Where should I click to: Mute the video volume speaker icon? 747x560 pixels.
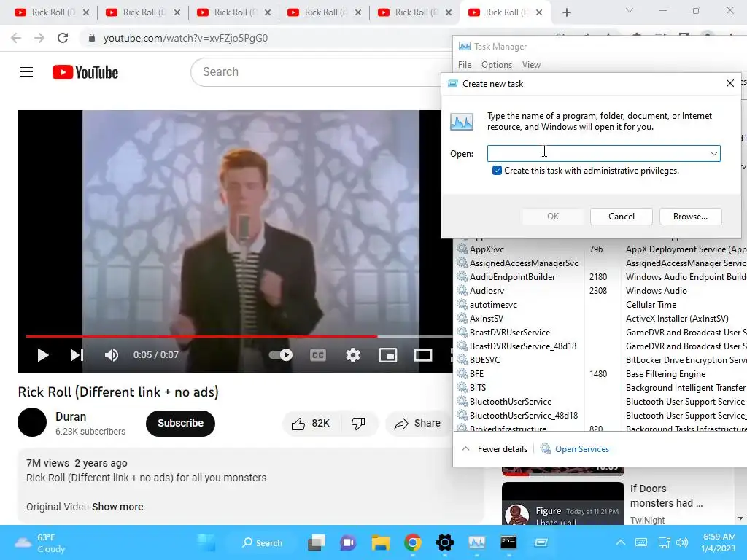pyautogui.click(x=112, y=355)
